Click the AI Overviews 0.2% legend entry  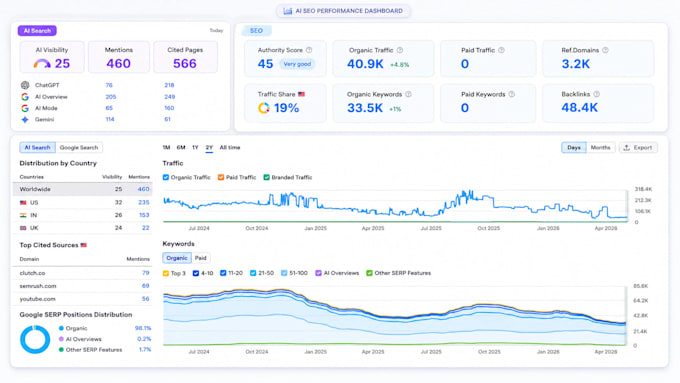(105, 339)
